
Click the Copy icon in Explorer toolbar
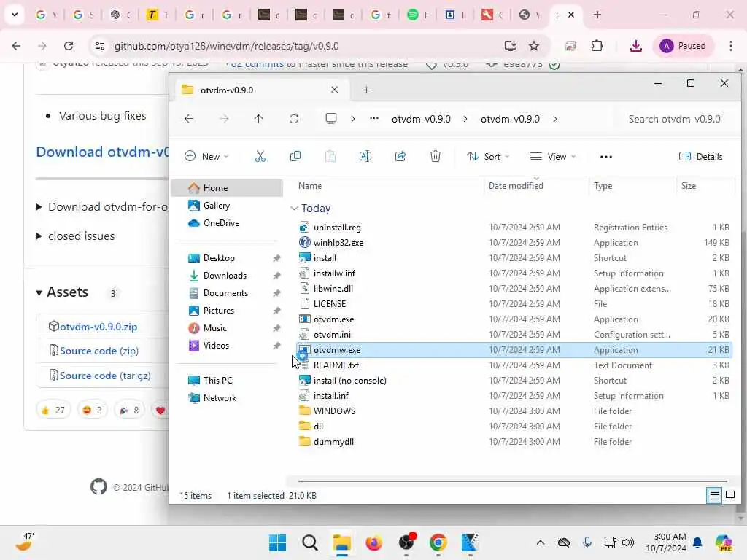(x=295, y=156)
